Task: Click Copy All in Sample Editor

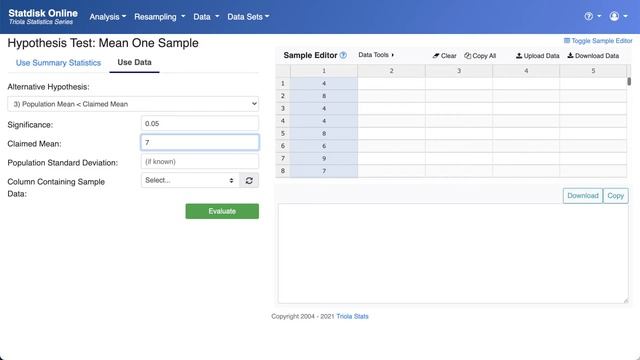Action: coord(480,56)
